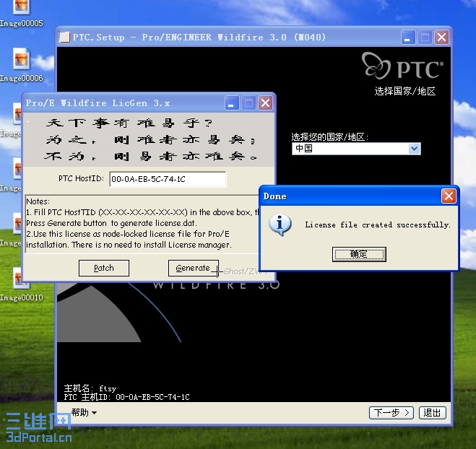Image resolution: width=476 pixels, height=449 pixels.
Task: Minimize the PTC.Setup window
Action: 407,38
